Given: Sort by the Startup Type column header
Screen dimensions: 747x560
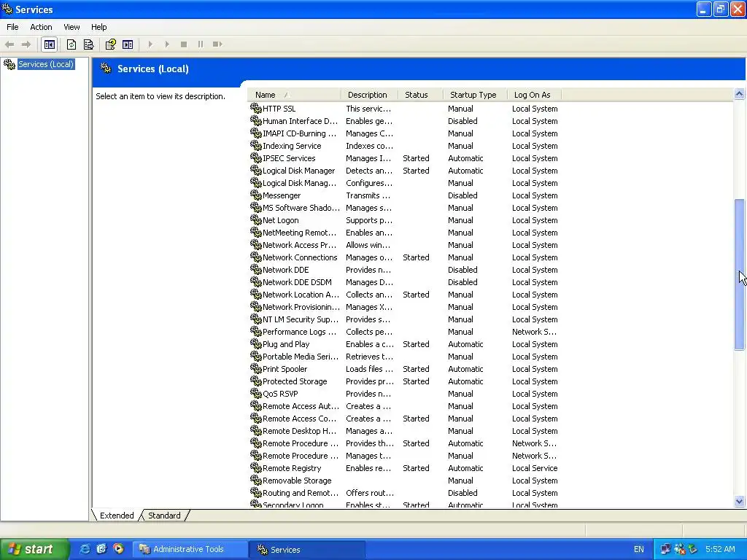Looking at the screenshot, I should click(x=475, y=95).
